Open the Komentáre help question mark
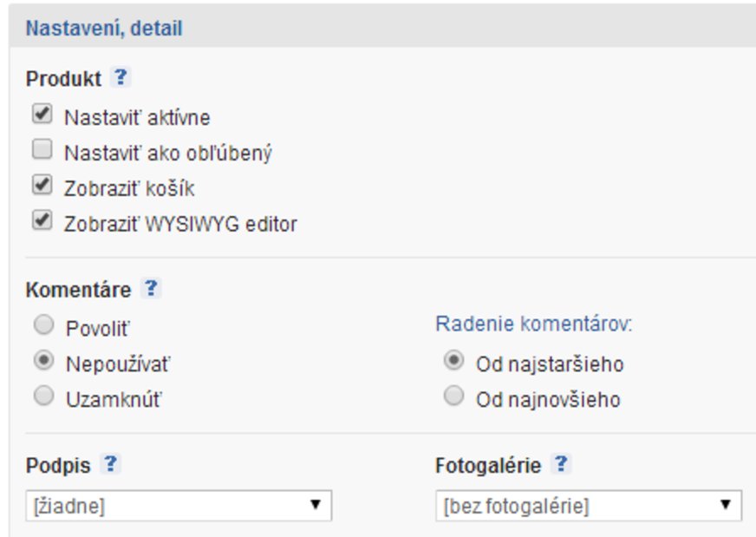 pyautogui.click(x=151, y=289)
